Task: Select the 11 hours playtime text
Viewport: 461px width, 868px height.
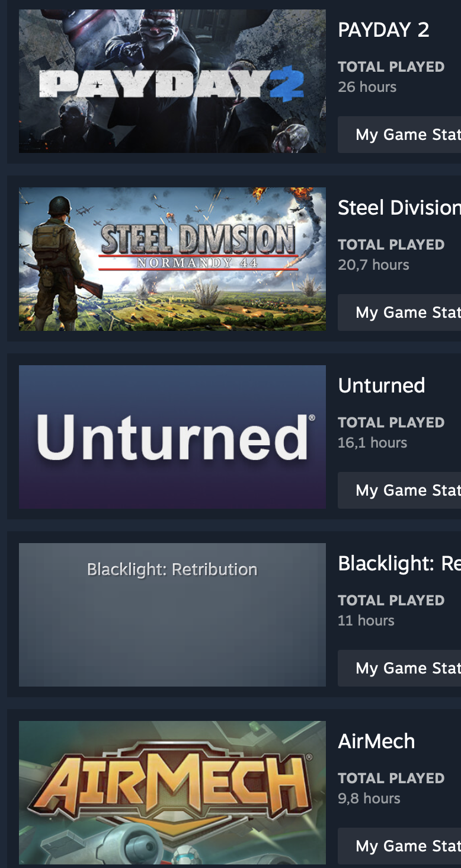Action: tap(366, 621)
